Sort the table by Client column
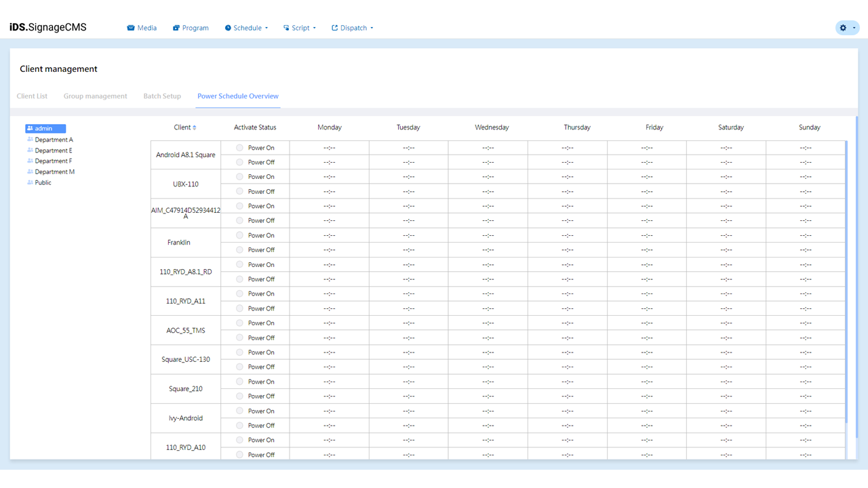 pos(195,127)
